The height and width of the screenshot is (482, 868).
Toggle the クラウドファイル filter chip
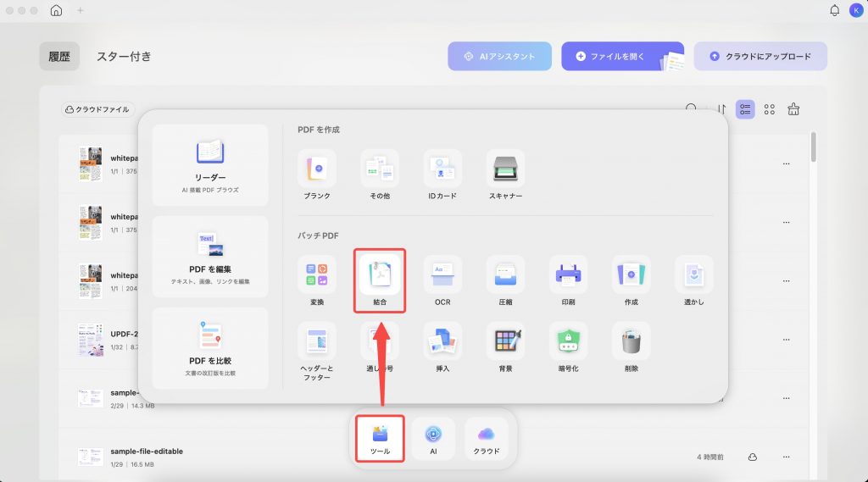coord(97,109)
